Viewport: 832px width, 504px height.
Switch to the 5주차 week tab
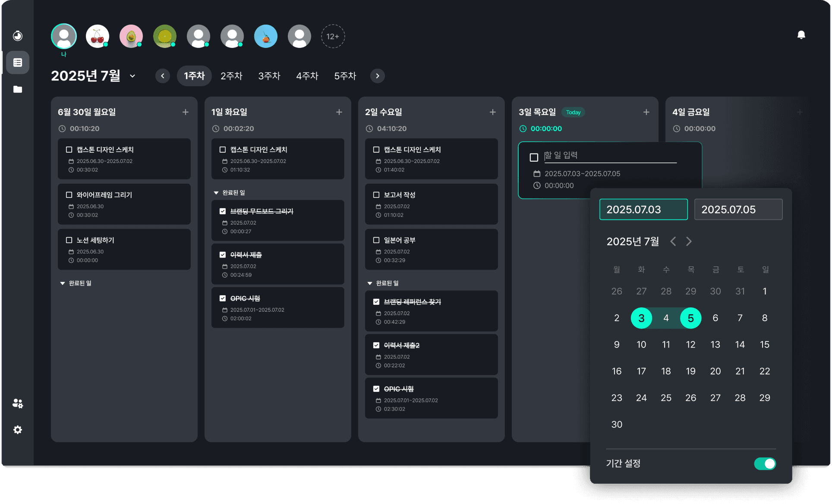tap(345, 76)
